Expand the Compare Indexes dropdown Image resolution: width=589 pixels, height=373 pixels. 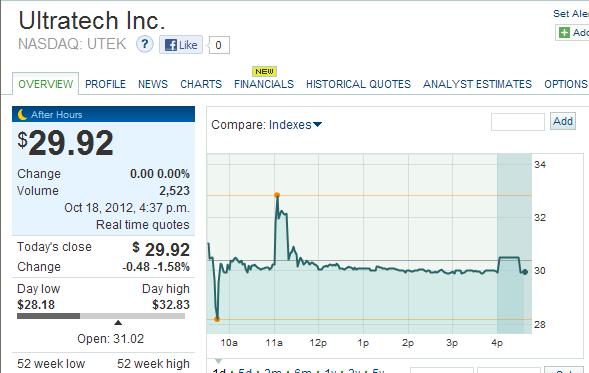point(267,125)
